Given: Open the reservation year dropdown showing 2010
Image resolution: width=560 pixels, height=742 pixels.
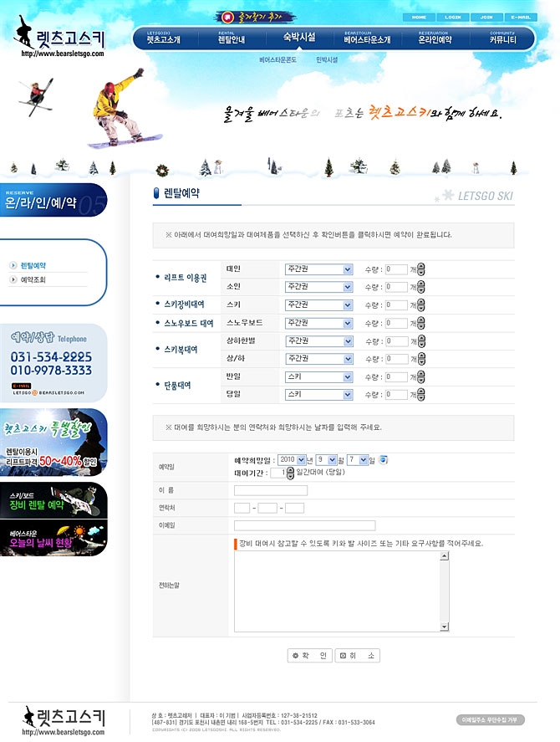Looking at the screenshot, I should (x=292, y=459).
